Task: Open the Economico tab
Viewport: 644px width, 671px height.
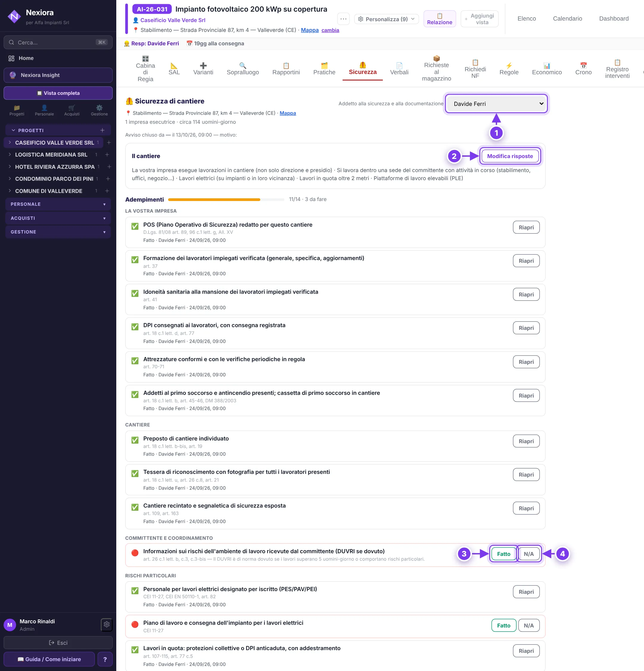Action: click(547, 69)
